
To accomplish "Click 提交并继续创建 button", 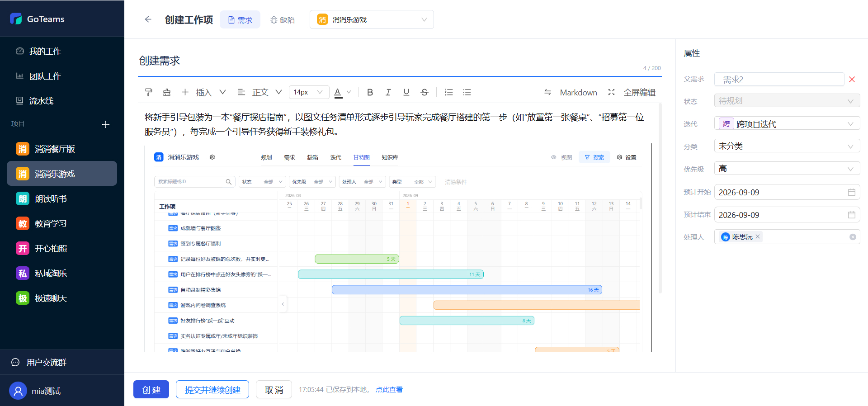I will click(212, 389).
